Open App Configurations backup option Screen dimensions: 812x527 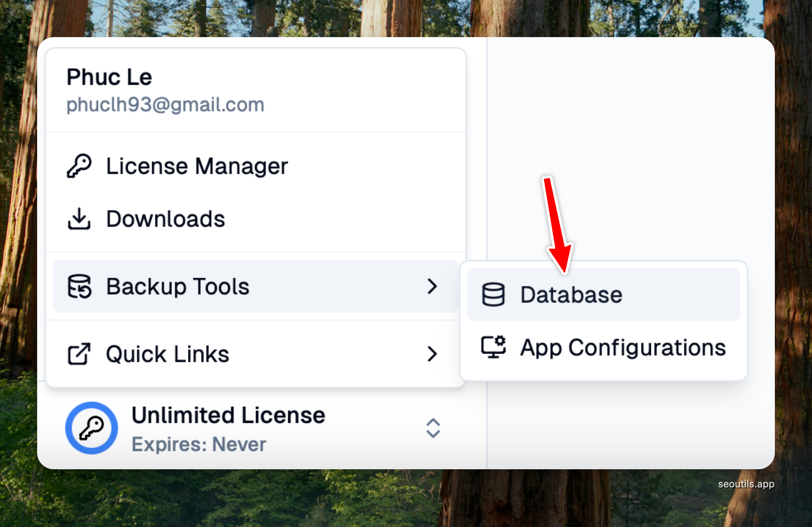tap(623, 347)
